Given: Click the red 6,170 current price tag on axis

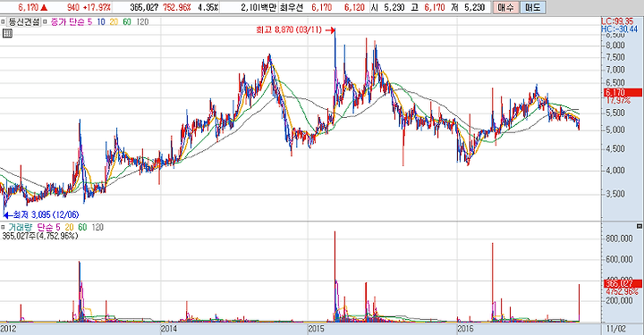Looking at the screenshot, I should coord(623,93).
